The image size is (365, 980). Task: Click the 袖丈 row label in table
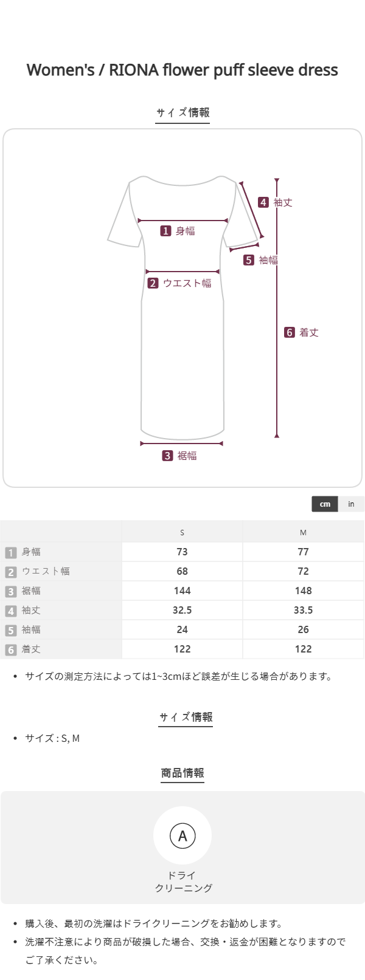pyautogui.click(x=31, y=610)
